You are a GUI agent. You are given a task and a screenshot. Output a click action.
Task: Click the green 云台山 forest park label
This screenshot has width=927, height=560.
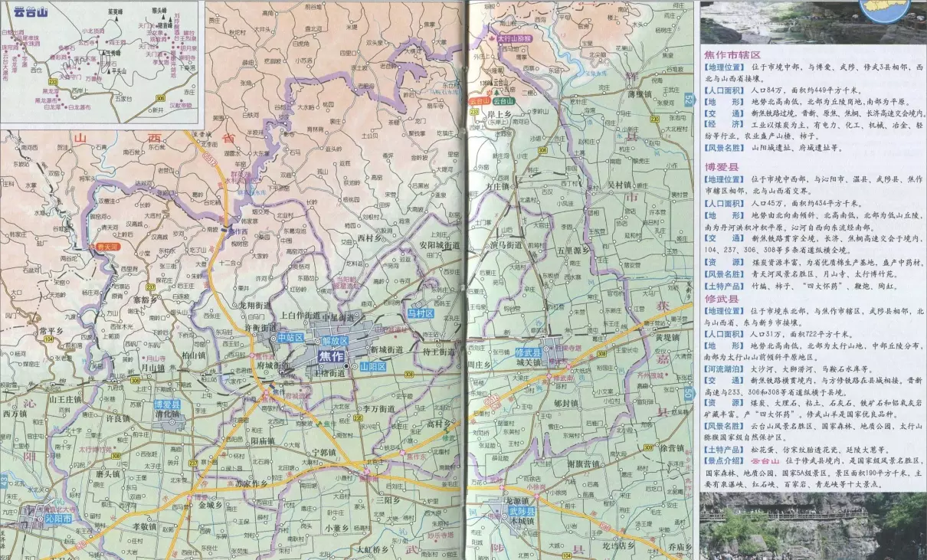tap(503, 100)
